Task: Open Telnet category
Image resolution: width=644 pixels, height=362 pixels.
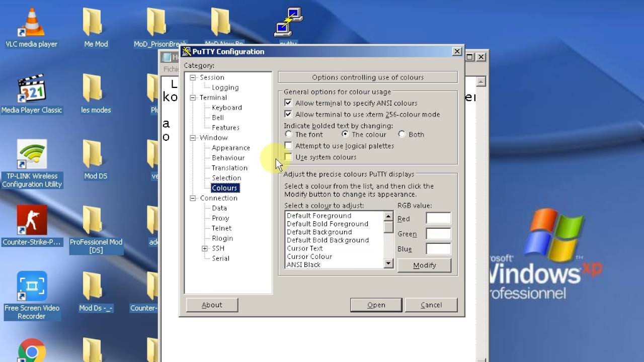Action: click(x=221, y=228)
